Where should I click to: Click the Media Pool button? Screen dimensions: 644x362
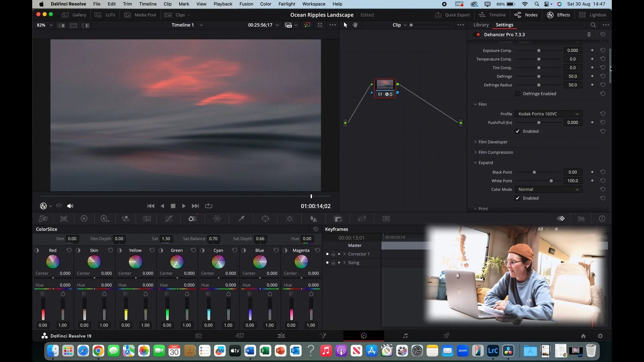[x=141, y=15]
